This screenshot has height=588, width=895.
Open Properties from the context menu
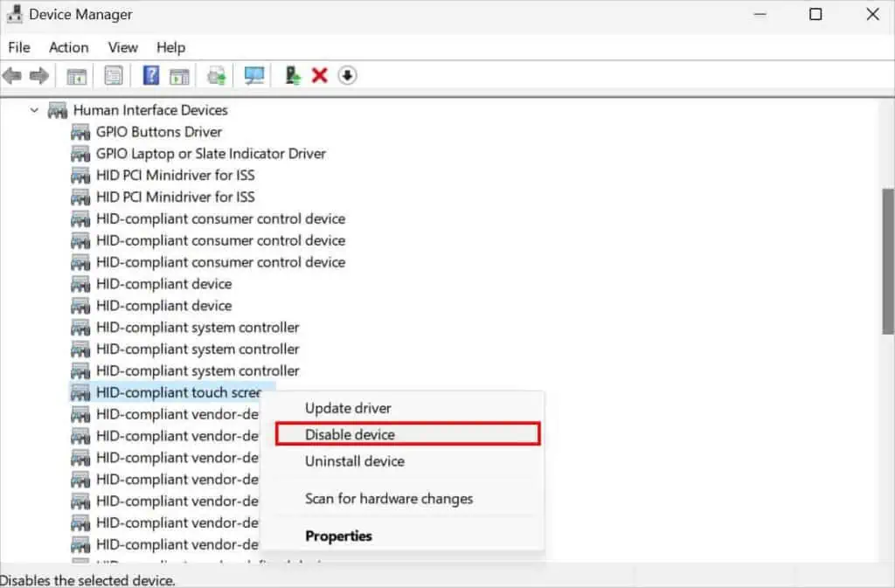[x=339, y=536]
